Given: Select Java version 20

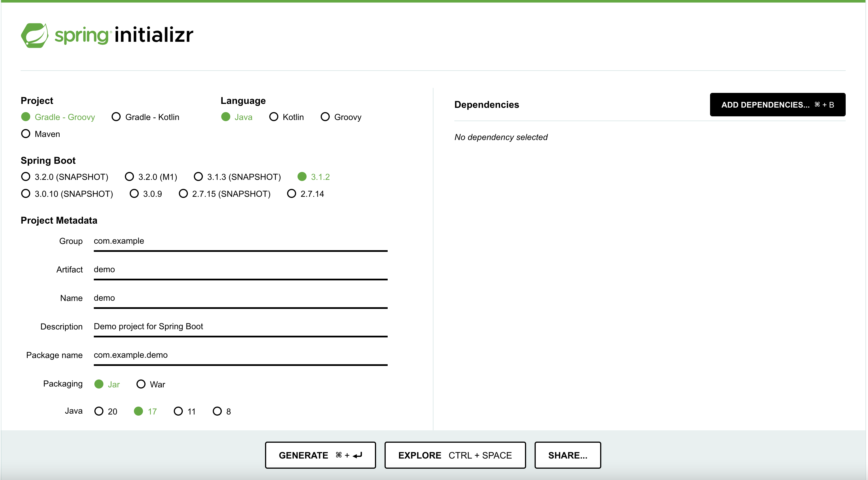Looking at the screenshot, I should pos(99,411).
